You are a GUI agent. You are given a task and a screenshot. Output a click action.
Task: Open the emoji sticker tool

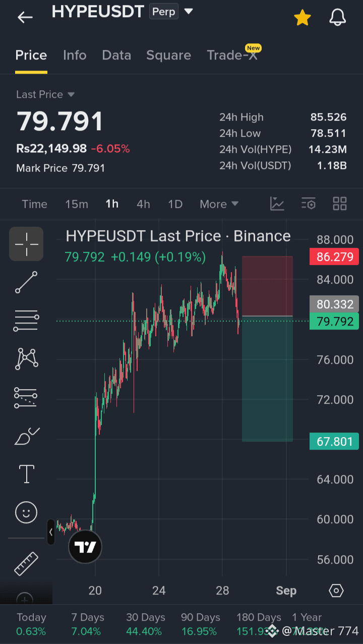26,513
